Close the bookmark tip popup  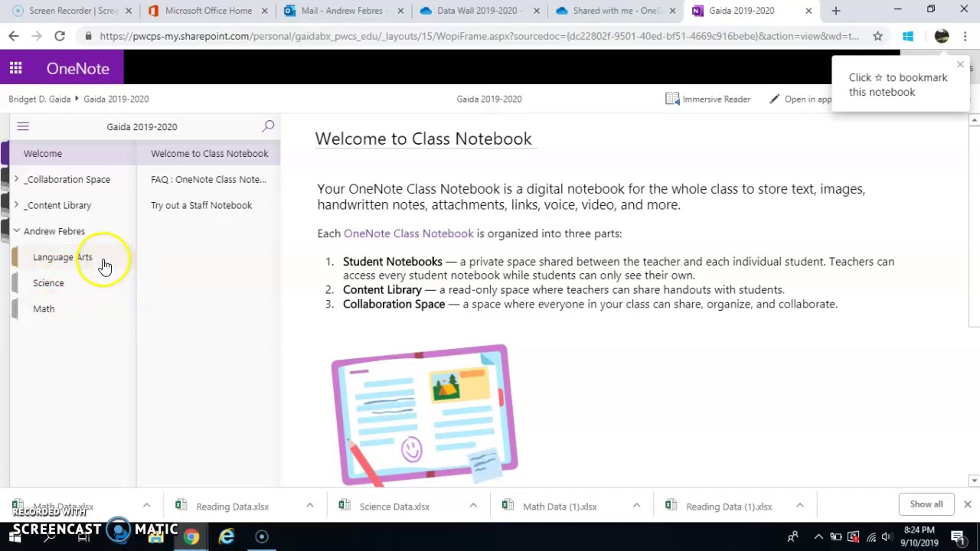960,65
